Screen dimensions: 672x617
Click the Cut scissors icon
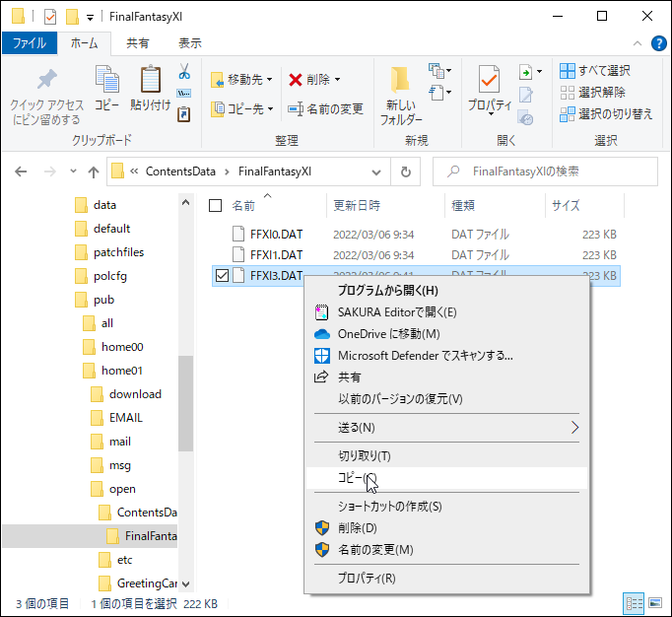184,71
